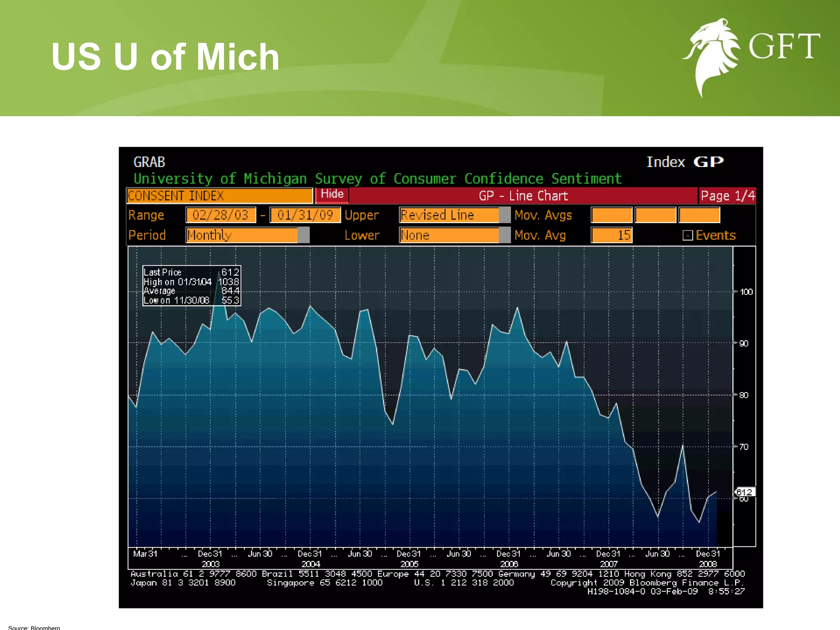Click the Average 84.4 legend row
This screenshot has width=840, height=630.
192,291
